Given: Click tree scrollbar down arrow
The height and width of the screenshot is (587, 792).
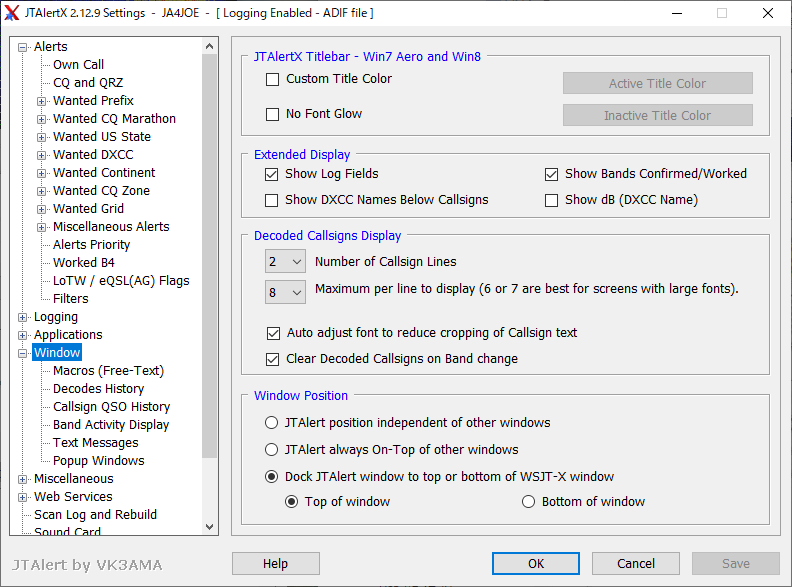Looking at the screenshot, I should (210, 527).
